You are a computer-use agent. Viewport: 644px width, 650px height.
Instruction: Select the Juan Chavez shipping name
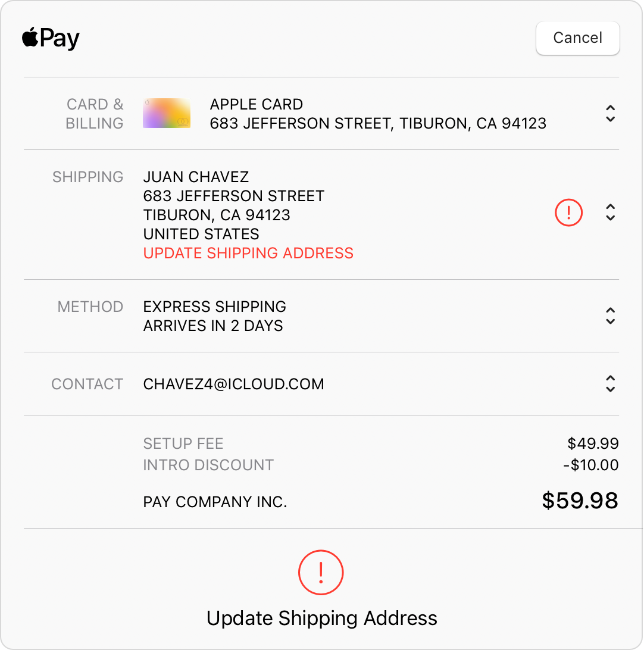tap(196, 177)
